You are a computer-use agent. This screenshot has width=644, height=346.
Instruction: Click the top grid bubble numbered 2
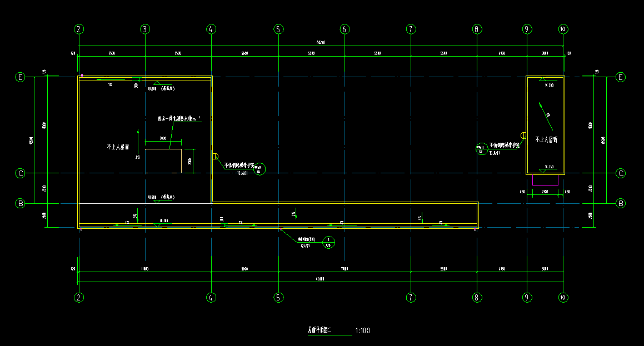pos(79,29)
